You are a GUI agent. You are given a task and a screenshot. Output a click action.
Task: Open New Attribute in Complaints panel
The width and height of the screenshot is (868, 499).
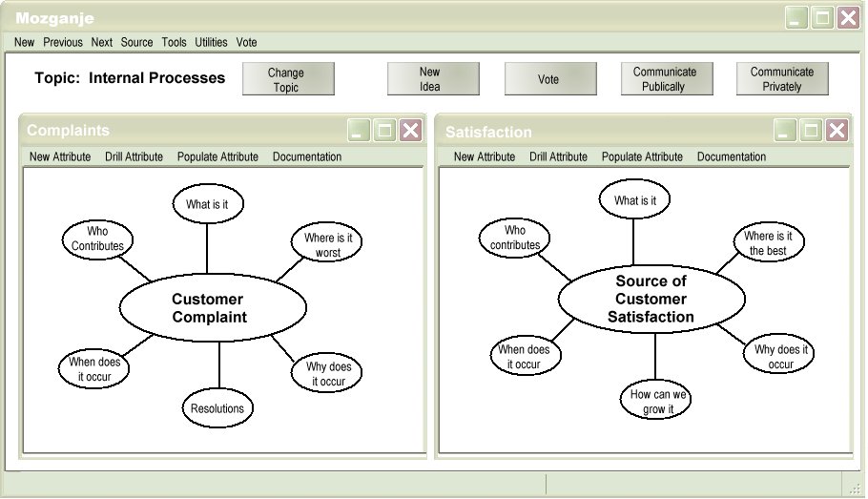(60, 156)
